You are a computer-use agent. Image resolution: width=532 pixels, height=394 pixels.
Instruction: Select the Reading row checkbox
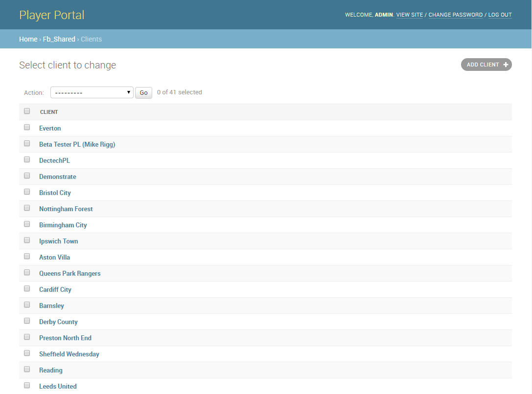(27, 369)
